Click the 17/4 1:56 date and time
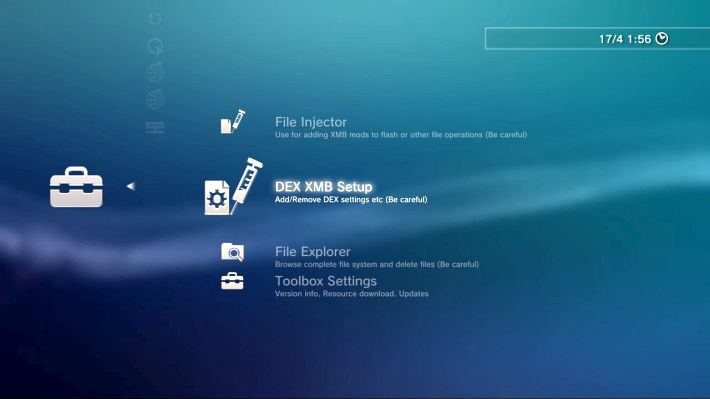Screen dimensions: 710x399 tap(625, 39)
